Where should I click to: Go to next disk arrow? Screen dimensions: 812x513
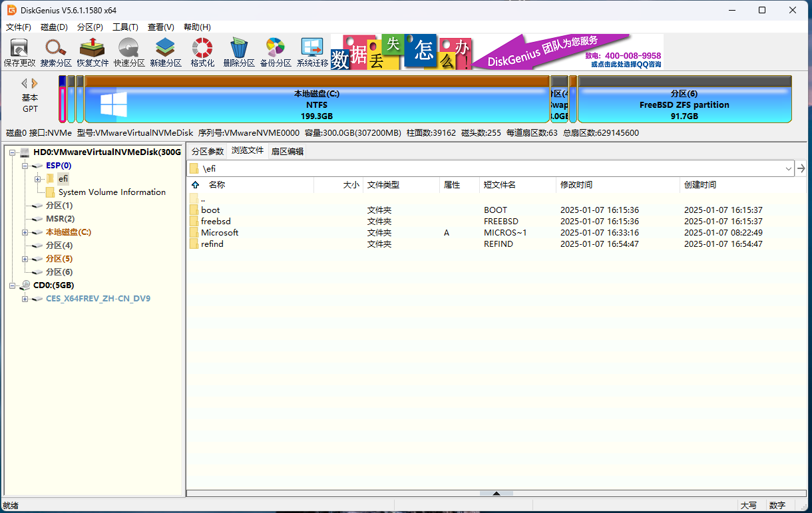[35, 83]
